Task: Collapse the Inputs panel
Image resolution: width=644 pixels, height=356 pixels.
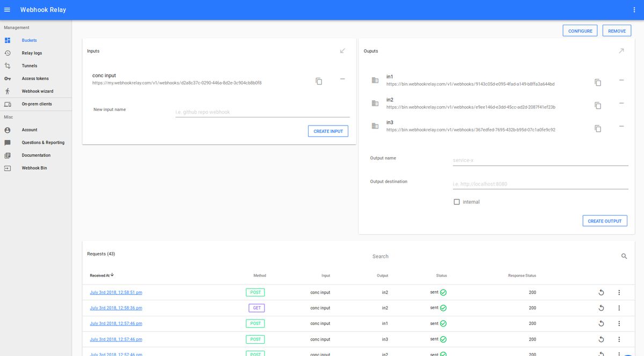Action: [342, 51]
